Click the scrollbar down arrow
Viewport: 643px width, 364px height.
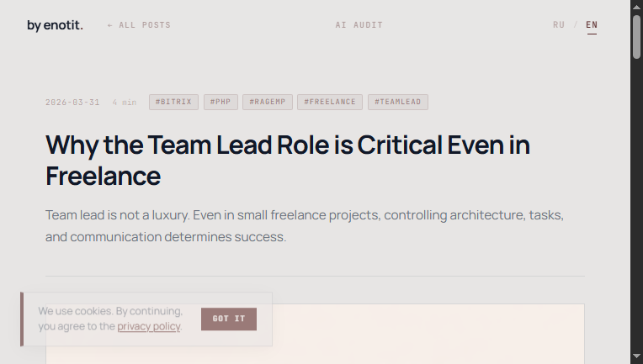point(636,357)
